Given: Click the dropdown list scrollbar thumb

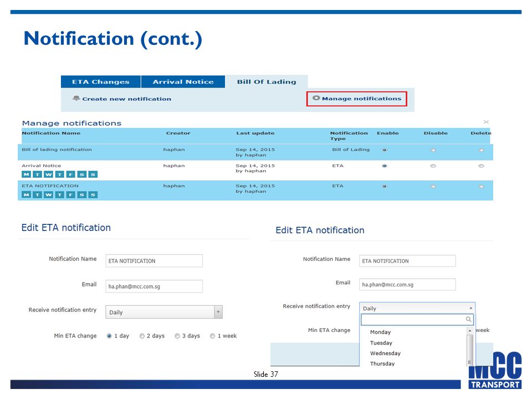Looking at the screenshot, I should (x=470, y=350).
